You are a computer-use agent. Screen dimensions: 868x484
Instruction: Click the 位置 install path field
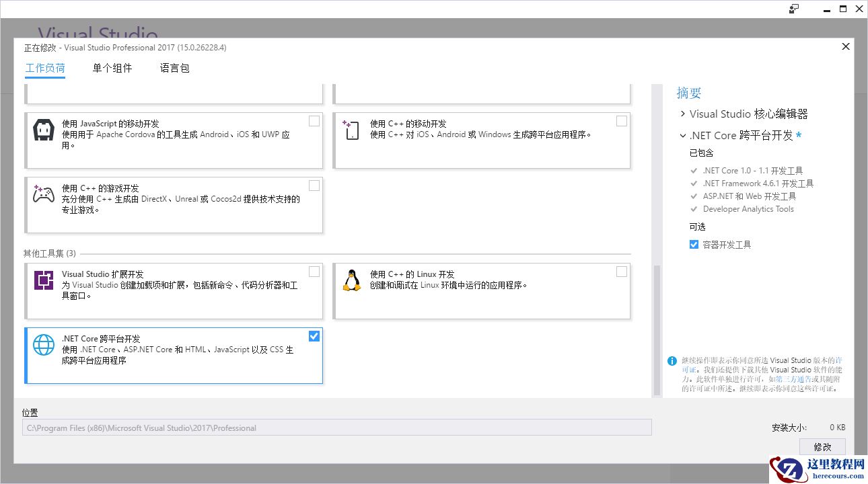tap(337, 428)
